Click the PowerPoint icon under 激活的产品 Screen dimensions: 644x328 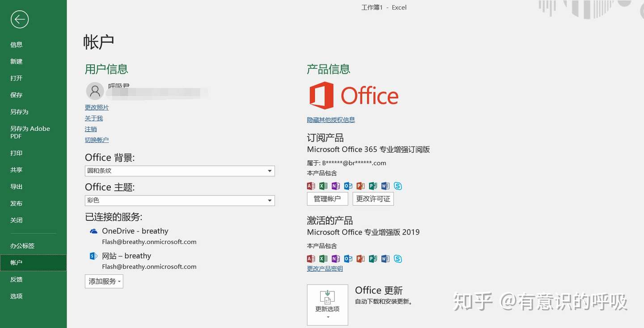pyautogui.click(x=360, y=259)
